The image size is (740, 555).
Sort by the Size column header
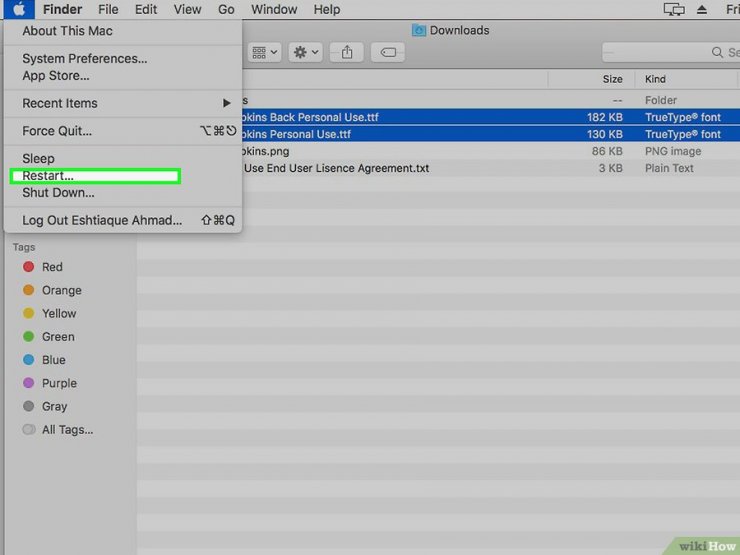click(x=612, y=79)
